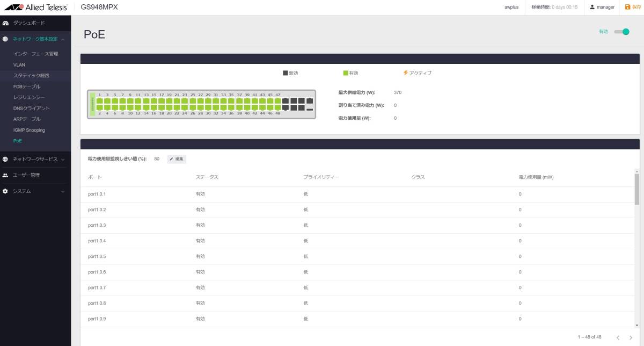This screenshot has height=346, width=644.
Task: Collapse the ネットワーク基本設定 section
Action: (x=63, y=39)
